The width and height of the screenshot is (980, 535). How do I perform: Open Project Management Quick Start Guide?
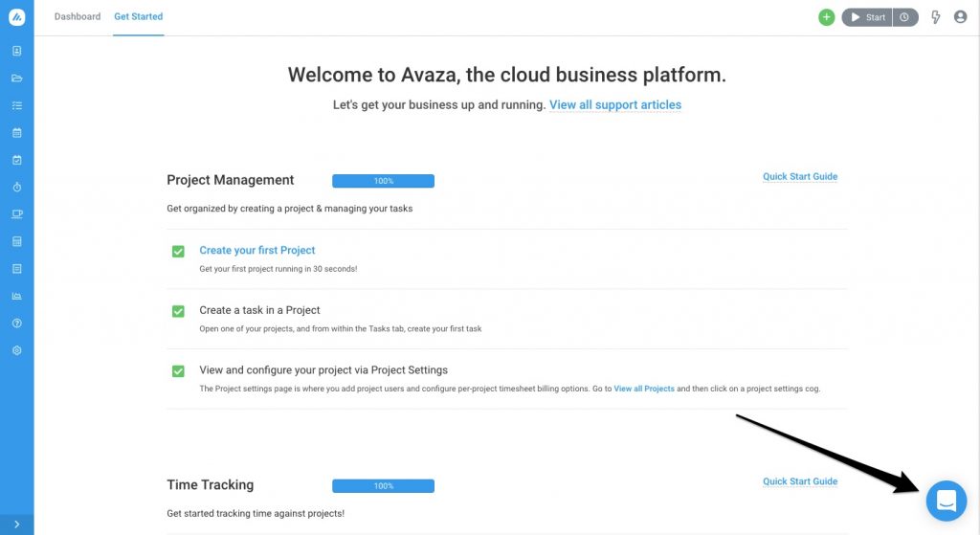(800, 177)
